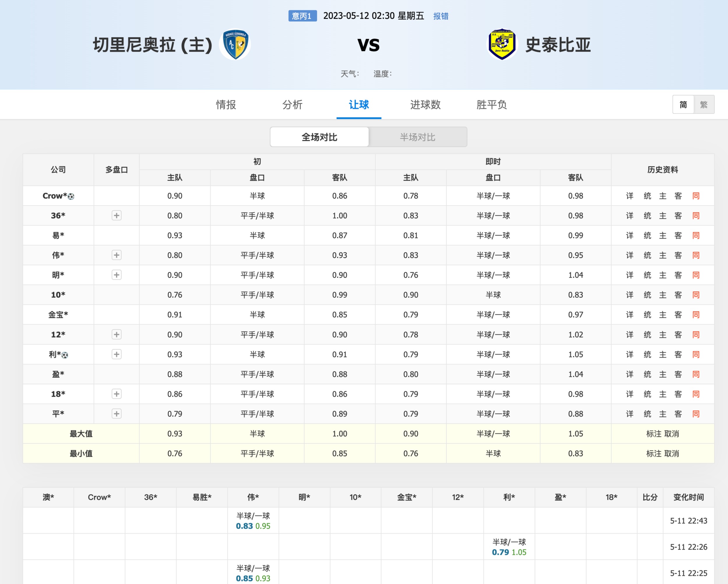Image resolution: width=728 pixels, height=584 pixels.
Task: Open 统 stats for 12* row
Action: click(x=647, y=335)
